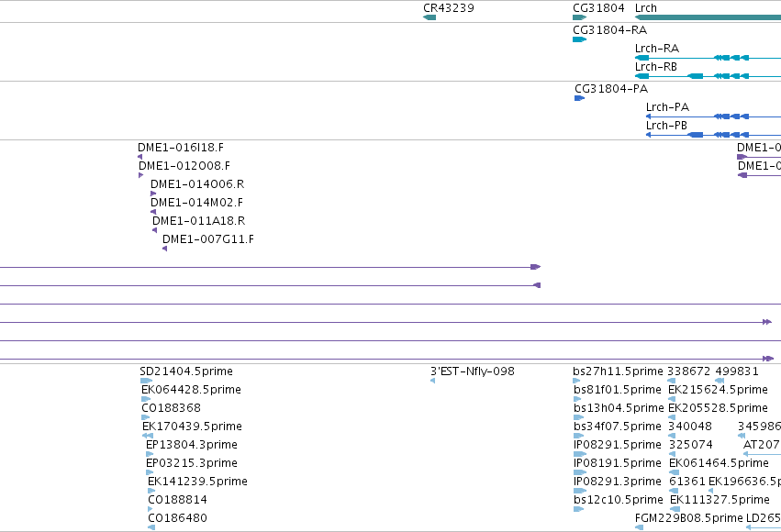Click the CO188814 EST glyph
Viewport: 781px width, 532px height.
coord(151,510)
